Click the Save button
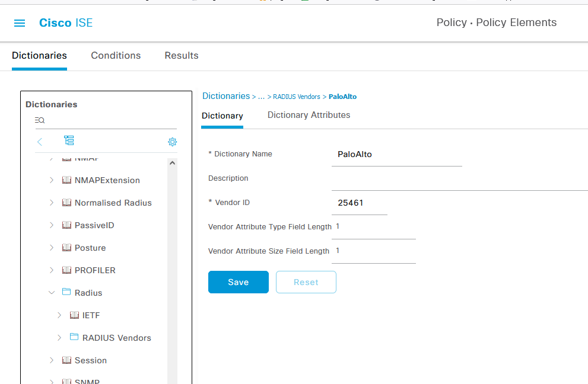This screenshot has width=588, height=384. click(x=239, y=282)
